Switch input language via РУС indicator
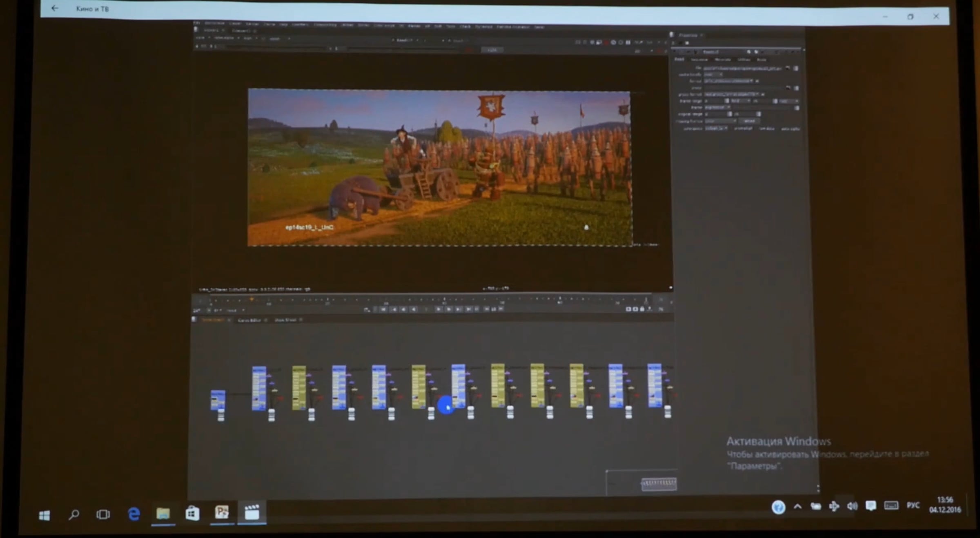 click(x=913, y=505)
